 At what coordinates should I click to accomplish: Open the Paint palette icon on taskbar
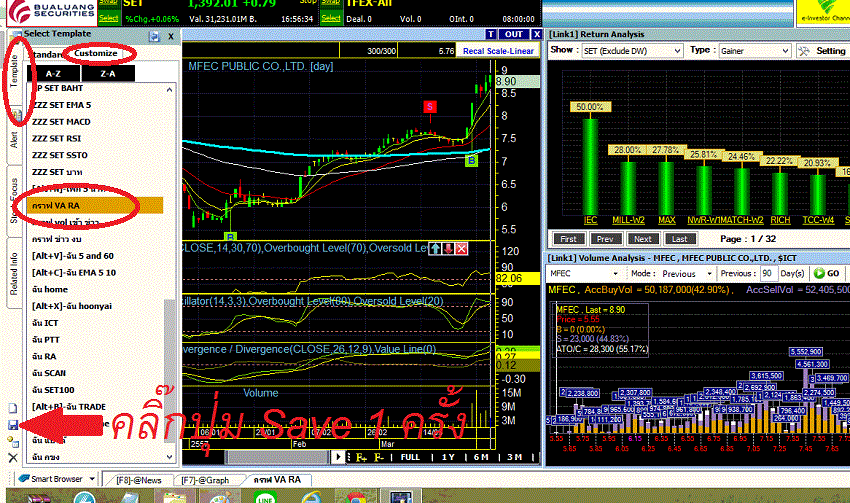point(220,497)
